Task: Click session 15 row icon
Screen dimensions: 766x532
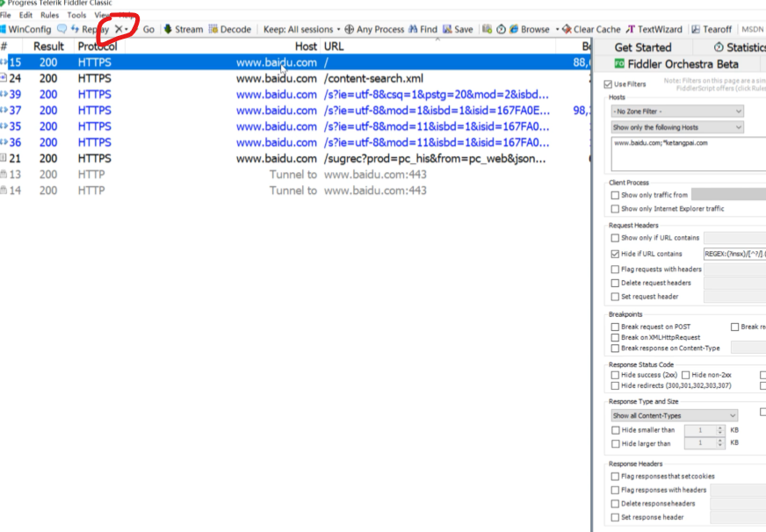Action: click(x=4, y=62)
